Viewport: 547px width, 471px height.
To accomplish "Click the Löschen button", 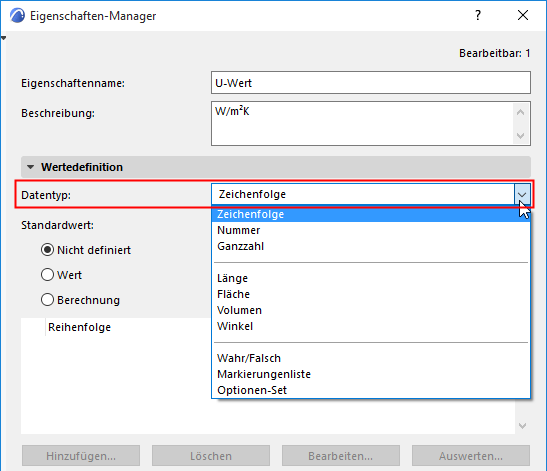I will click(211, 456).
